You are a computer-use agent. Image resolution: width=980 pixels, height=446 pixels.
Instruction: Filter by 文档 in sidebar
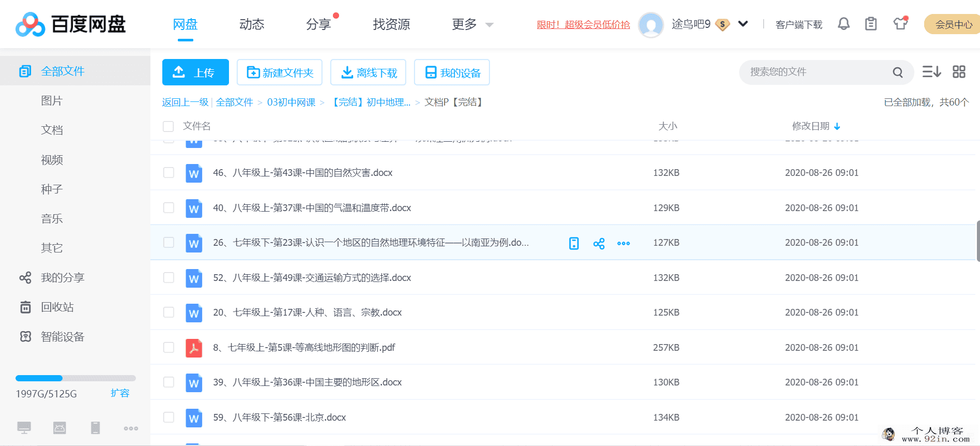tap(52, 130)
